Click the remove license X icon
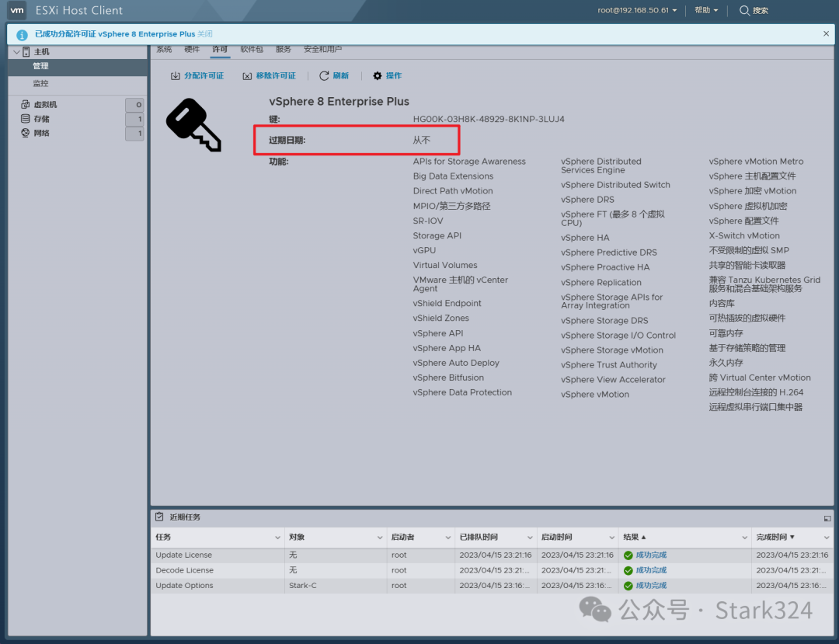Screen dimensions: 839x644 click(247, 76)
